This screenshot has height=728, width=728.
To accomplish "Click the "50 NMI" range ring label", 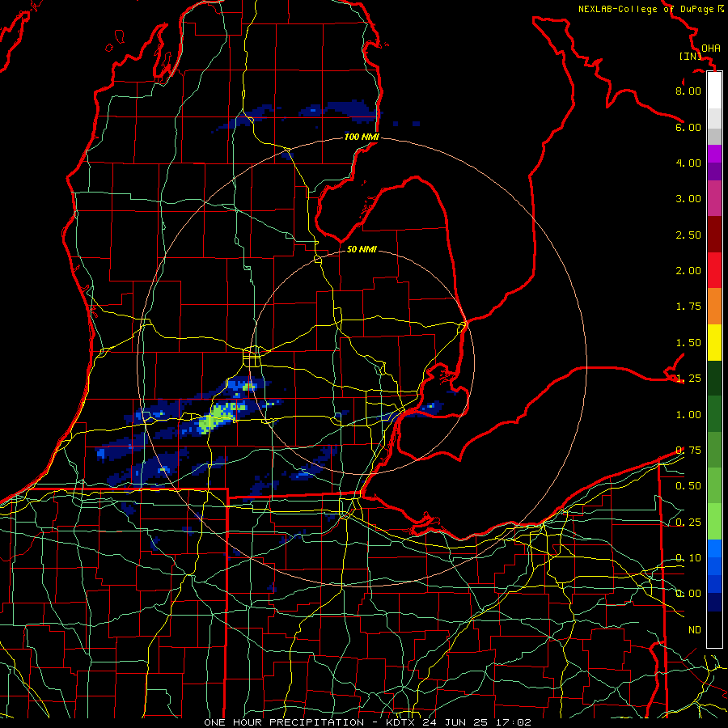I will click(362, 249).
